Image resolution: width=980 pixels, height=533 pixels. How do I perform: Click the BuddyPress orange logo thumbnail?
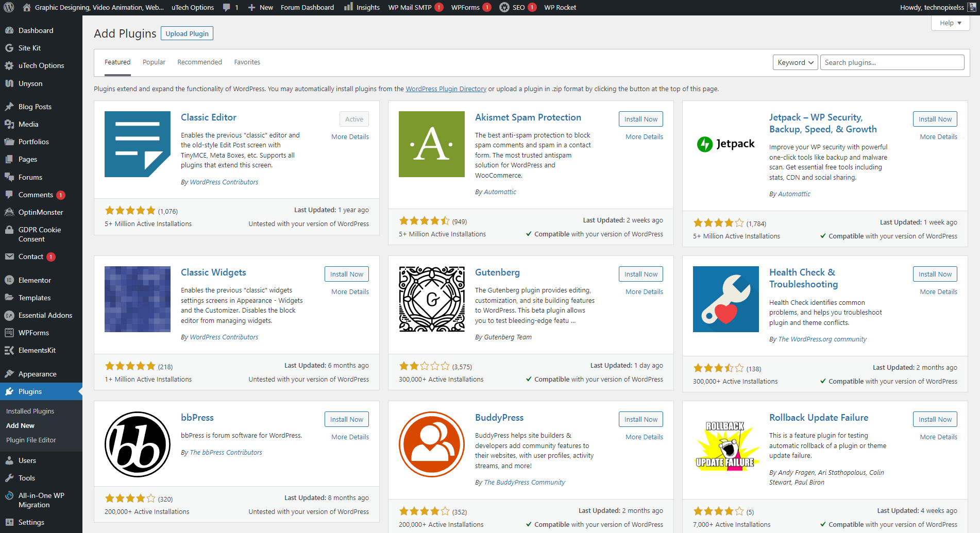tap(432, 444)
